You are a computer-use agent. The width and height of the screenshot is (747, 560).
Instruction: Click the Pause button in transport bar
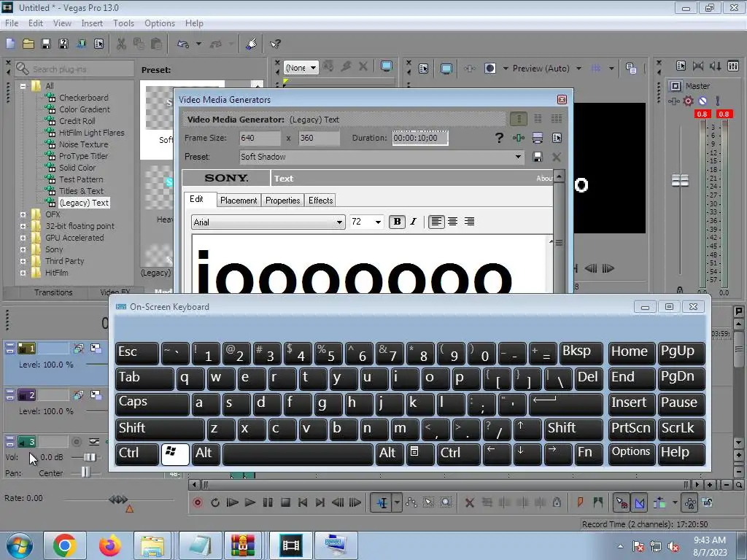tap(268, 502)
